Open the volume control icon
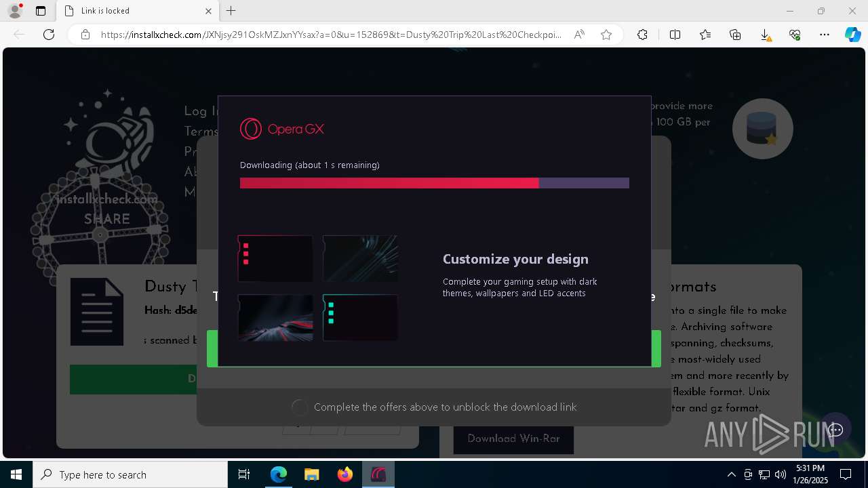 pos(781,474)
